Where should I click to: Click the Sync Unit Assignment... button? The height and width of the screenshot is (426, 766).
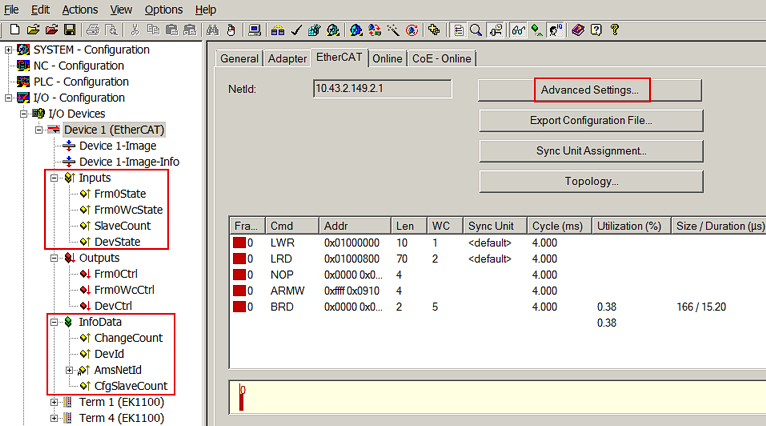pos(591,150)
